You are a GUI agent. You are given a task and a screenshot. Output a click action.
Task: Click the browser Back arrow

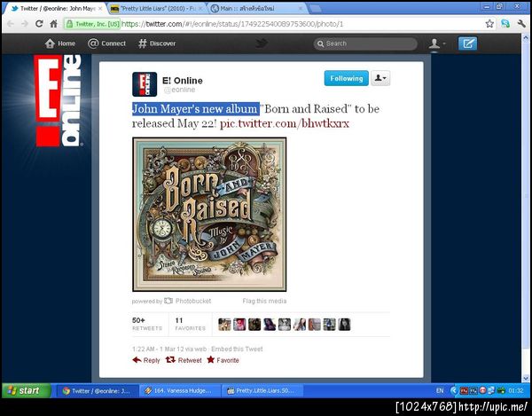coord(11,24)
